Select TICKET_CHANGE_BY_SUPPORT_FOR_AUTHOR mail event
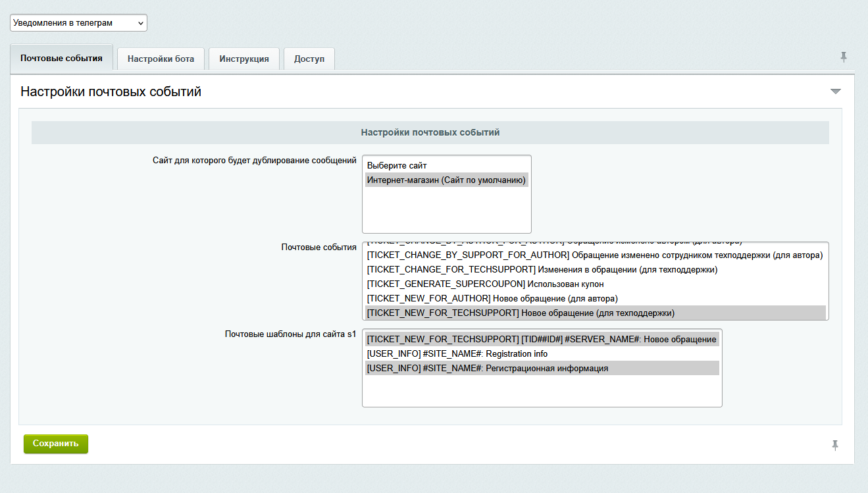This screenshot has height=493, width=868. [594, 255]
